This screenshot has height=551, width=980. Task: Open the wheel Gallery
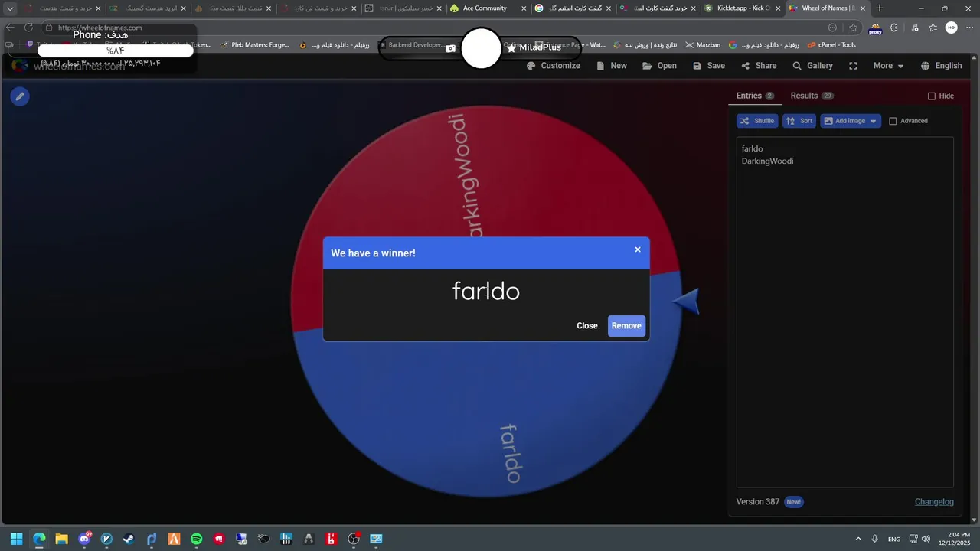(812, 66)
